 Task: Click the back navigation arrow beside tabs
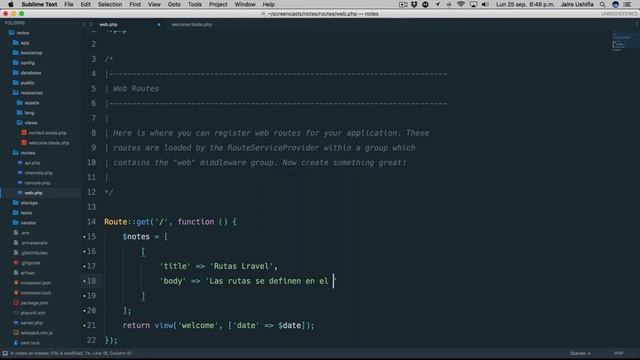pos(84,24)
